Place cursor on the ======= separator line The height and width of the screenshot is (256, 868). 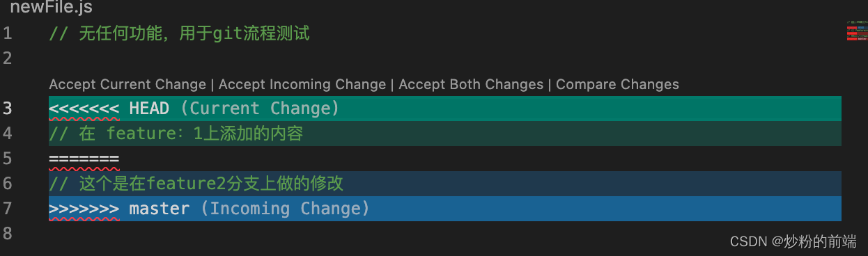coord(445,159)
